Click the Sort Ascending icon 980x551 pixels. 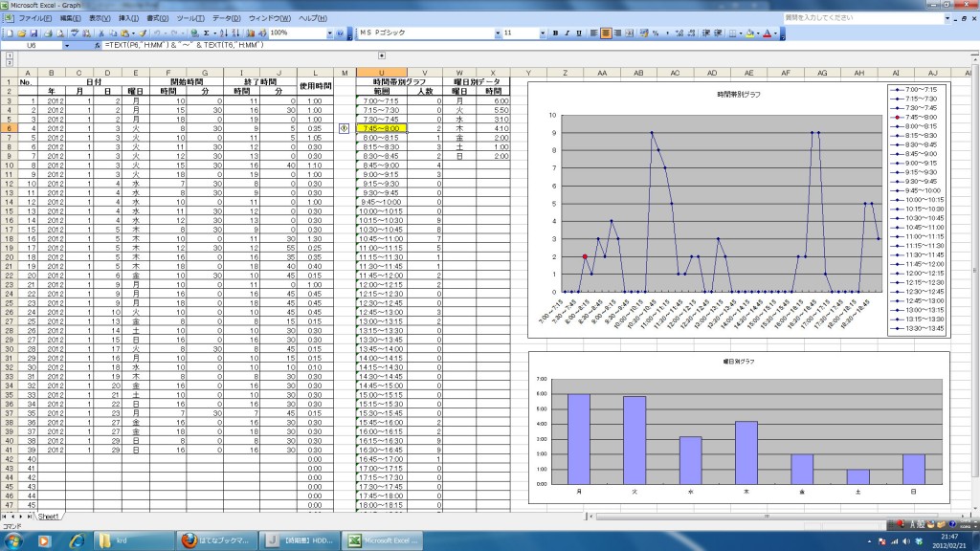pyautogui.click(x=226, y=33)
